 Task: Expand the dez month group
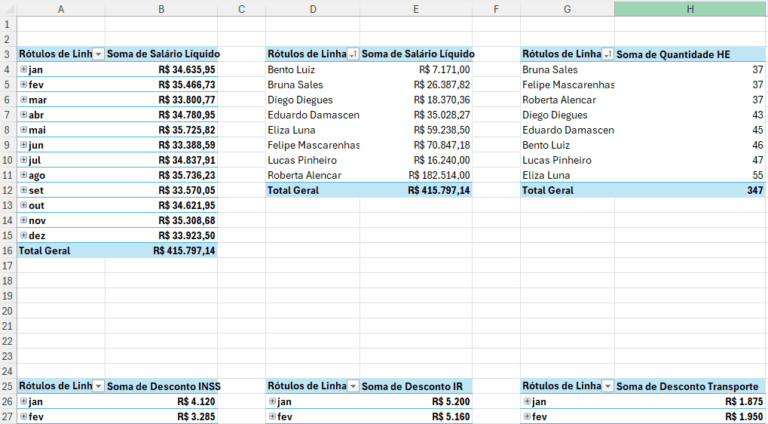[x=23, y=236]
